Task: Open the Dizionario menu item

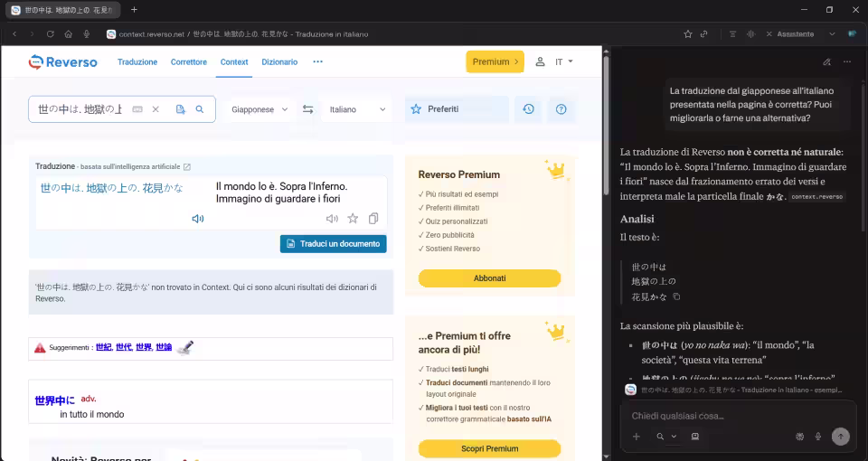Action: (279, 62)
